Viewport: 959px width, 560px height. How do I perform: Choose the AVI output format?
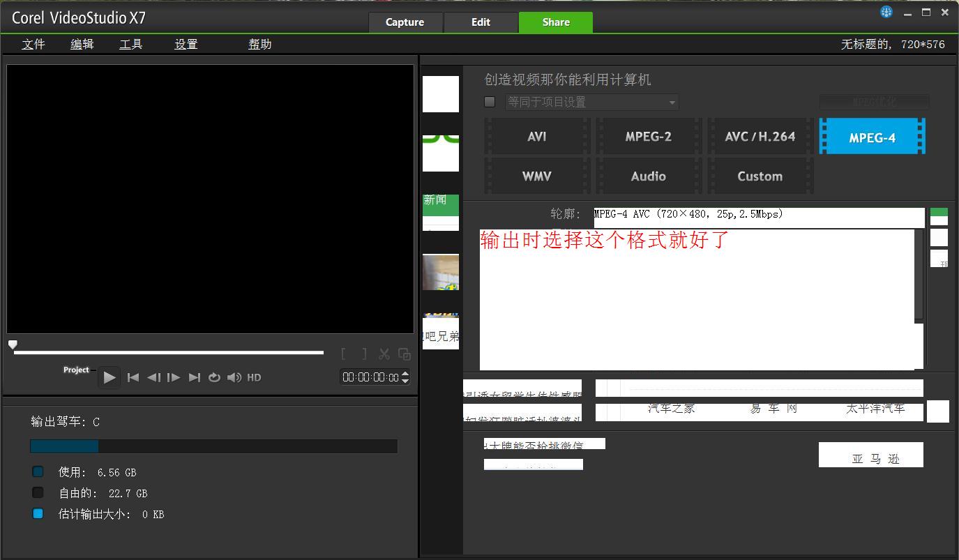(537, 137)
